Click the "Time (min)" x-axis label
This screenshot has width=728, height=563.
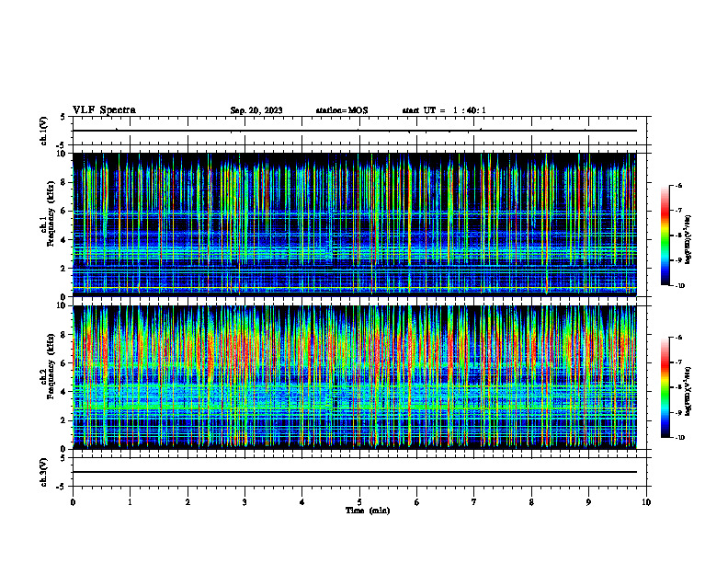368,511
